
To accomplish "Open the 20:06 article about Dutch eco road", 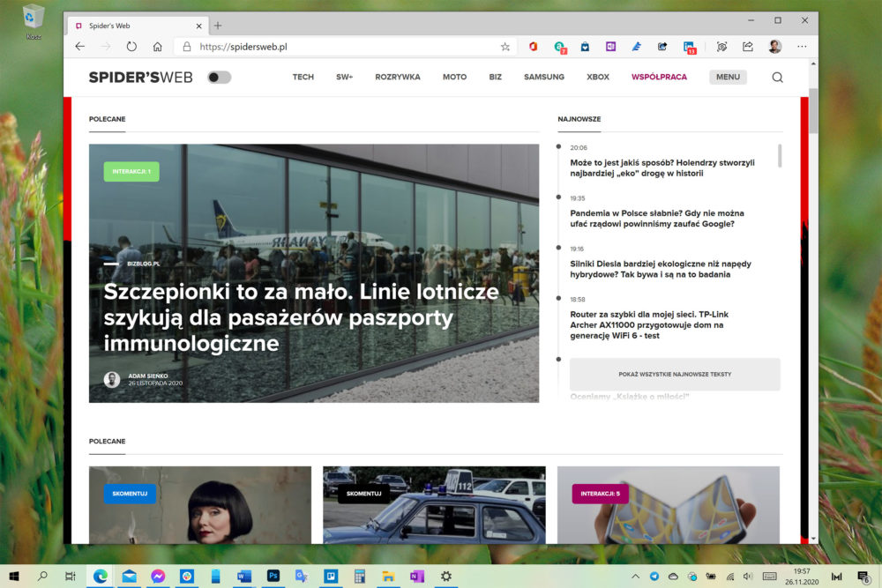I will pos(662,167).
